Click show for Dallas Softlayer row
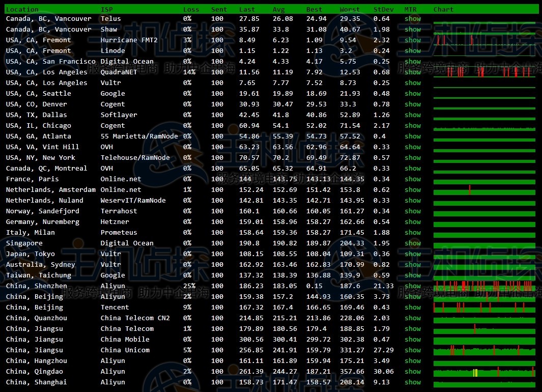Image resolution: width=542 pixels, height=392 pixels. pyautogui.click(x=413, y=115)
